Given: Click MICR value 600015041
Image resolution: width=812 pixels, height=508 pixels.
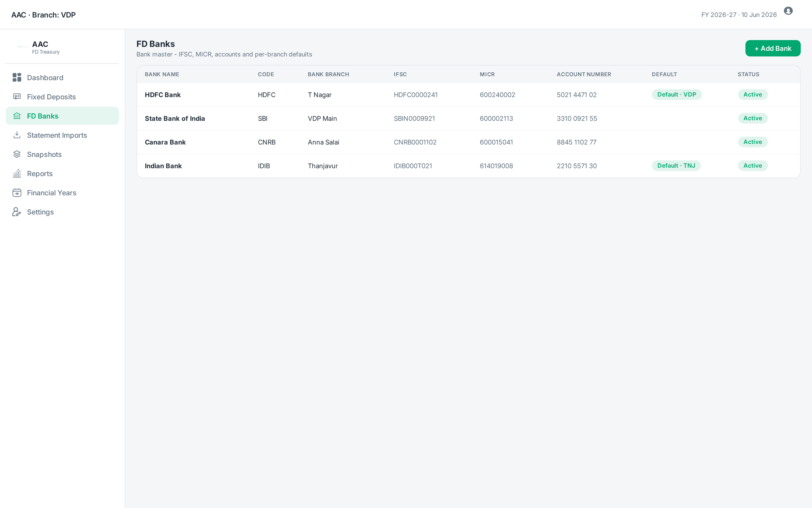Looking at the screenshot, I should pyautogui.click(x=496, y=142).
